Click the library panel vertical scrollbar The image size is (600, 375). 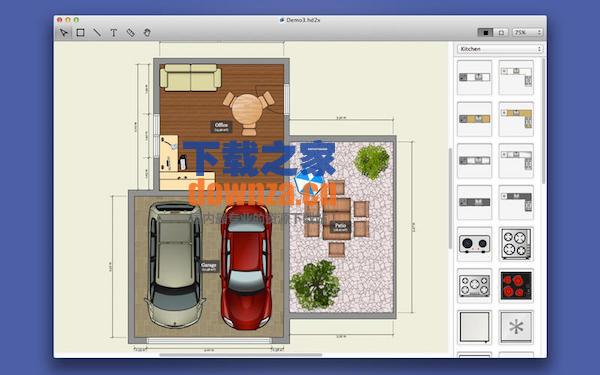point(544,121)
